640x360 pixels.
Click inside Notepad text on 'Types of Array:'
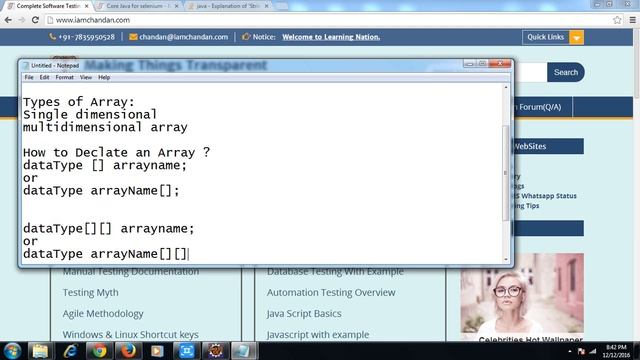(x=78, y=102)
